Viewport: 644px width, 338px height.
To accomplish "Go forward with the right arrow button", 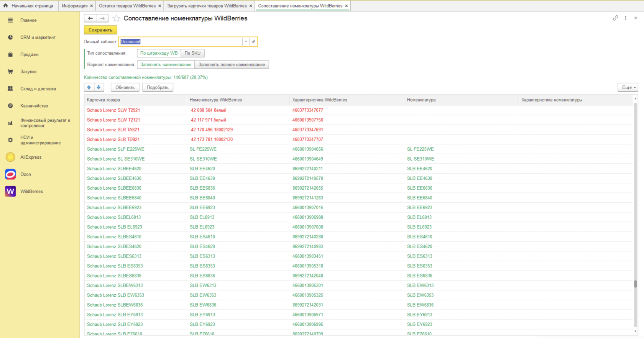I will [x=102, y=18].
